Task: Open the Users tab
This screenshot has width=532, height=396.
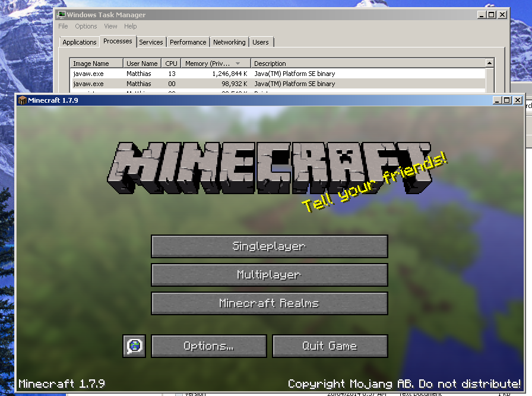Action: [x=261, y=42]
